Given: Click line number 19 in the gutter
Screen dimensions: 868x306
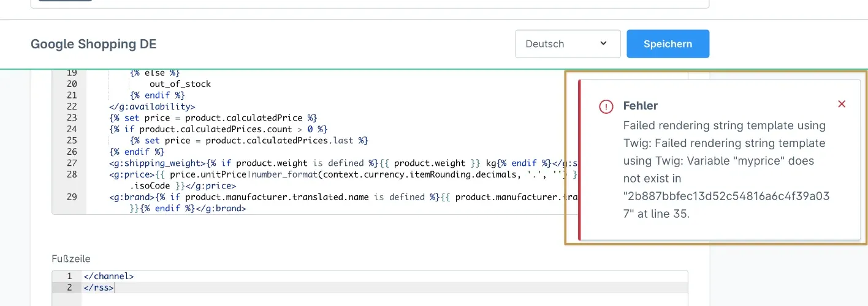Looking at the screenshot, I should tap(71, 72).
